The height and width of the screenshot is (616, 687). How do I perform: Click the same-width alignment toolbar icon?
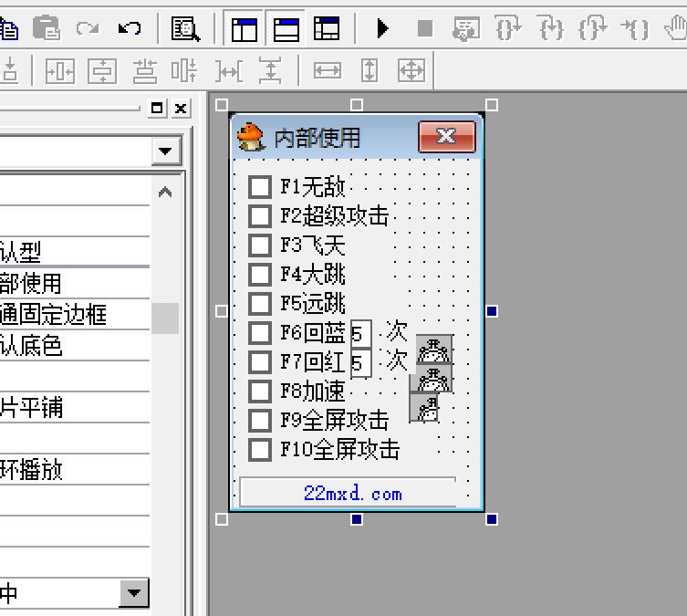[328, 70]
